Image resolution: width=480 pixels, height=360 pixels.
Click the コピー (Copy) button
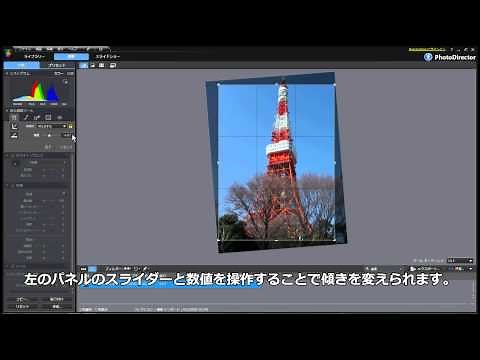click(x=22, y=299)
